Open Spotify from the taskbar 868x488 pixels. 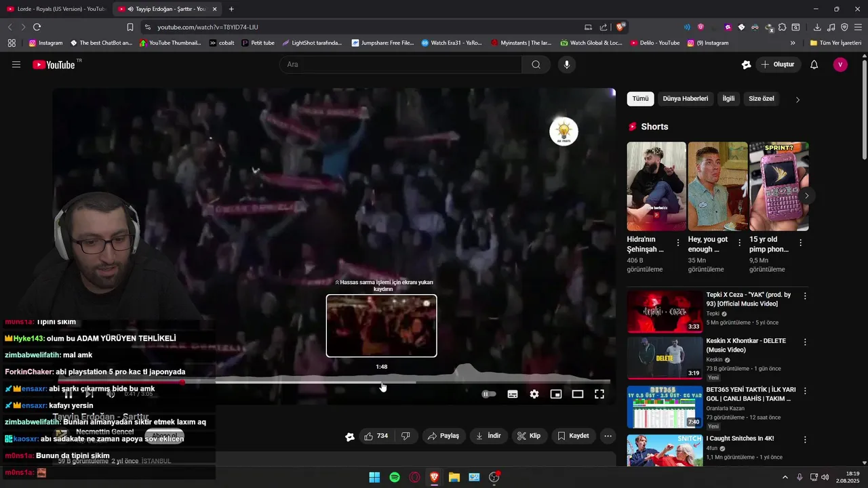(395, 477)
